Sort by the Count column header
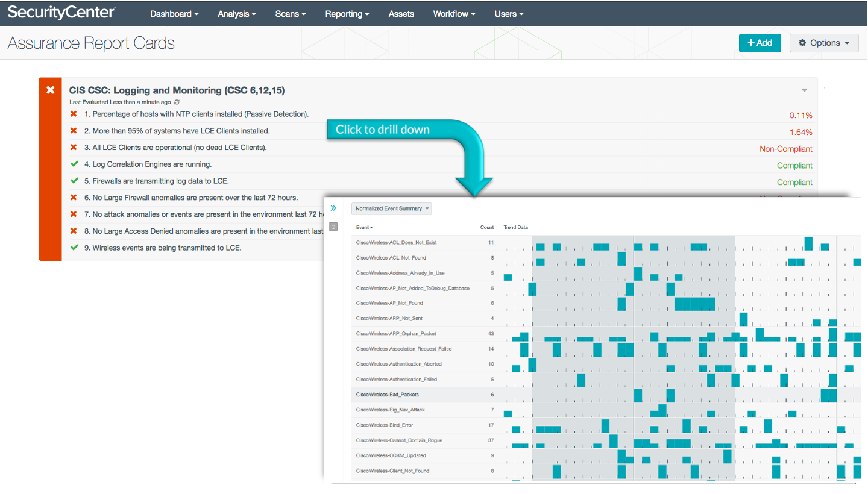The image size is (868, 494). [x=487, y=227]
